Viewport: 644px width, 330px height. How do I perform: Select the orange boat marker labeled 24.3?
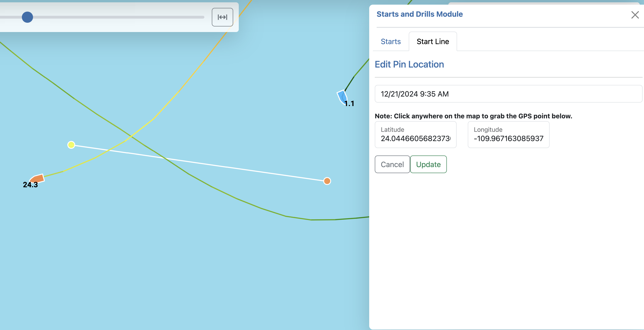pos(37,179)
